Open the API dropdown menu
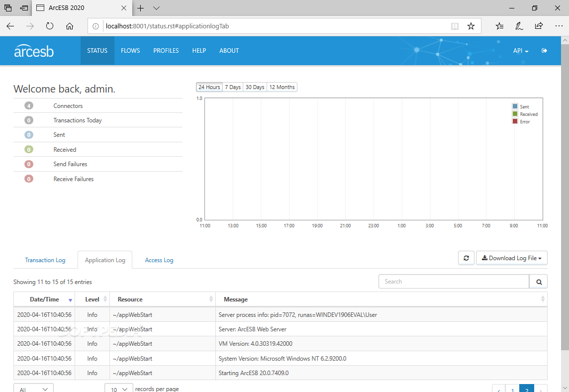569x392 pixels. click(x=521, y=51)
